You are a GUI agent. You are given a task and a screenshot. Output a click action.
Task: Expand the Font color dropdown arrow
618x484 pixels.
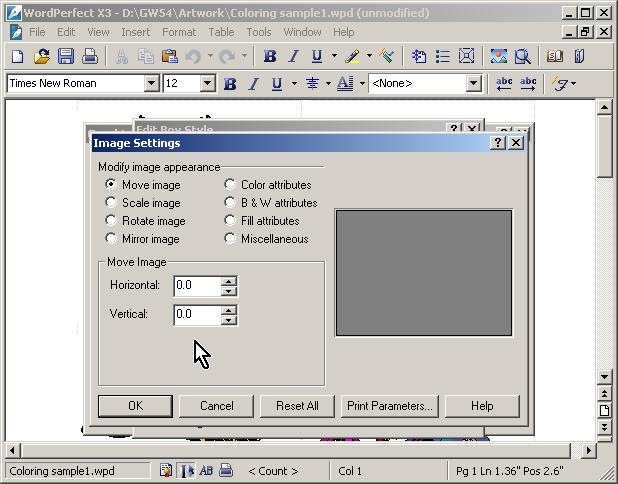pos(362,83)
